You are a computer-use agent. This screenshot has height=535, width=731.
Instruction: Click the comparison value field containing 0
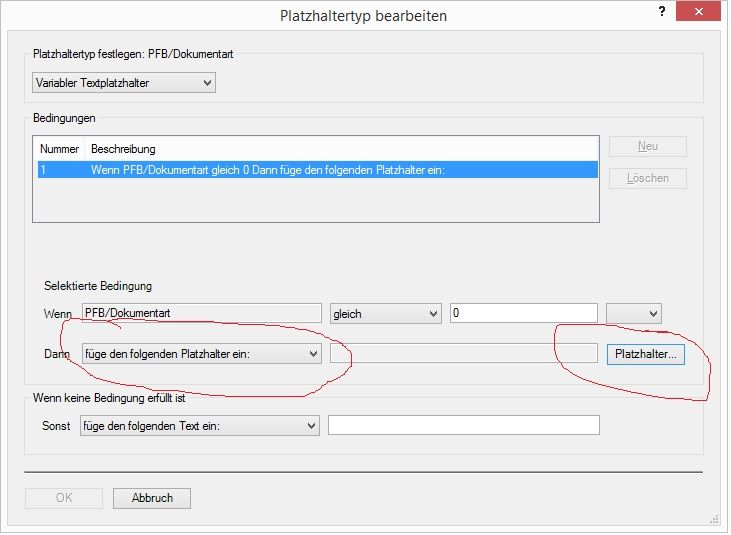click(x=524, y=313)
